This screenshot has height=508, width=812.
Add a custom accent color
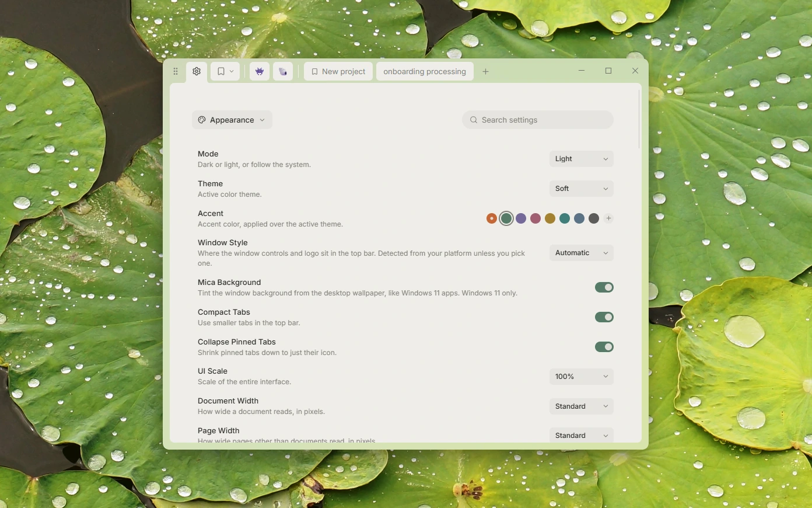608,218
